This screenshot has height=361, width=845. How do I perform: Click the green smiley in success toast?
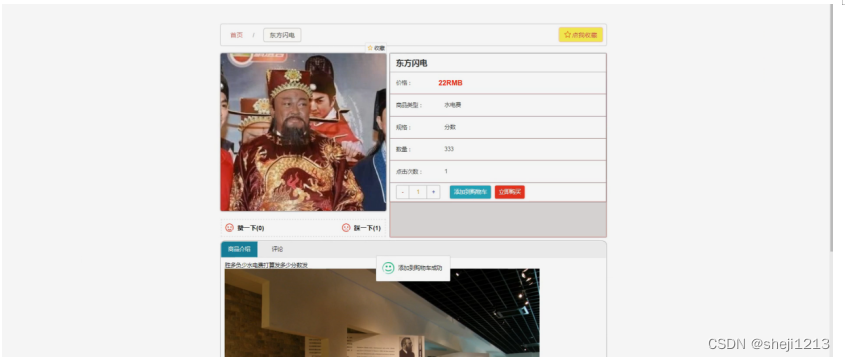[x=388, y=268]
